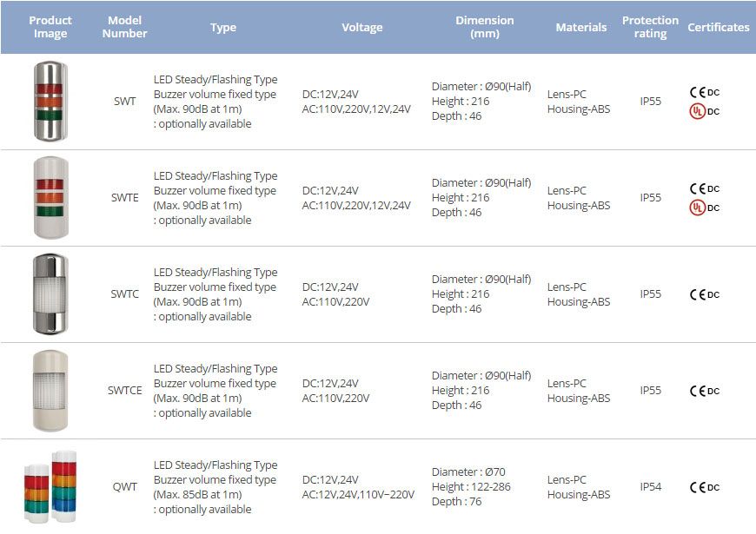Open the QWT model number link
This screenshot has height=534, width=756.
coord(124,487)
